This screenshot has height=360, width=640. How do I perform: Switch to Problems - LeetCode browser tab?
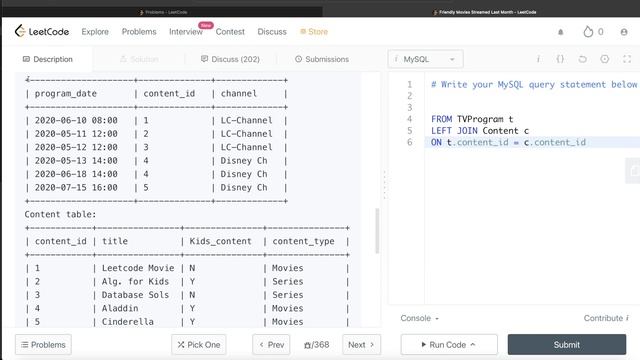(x=163, y=12)
